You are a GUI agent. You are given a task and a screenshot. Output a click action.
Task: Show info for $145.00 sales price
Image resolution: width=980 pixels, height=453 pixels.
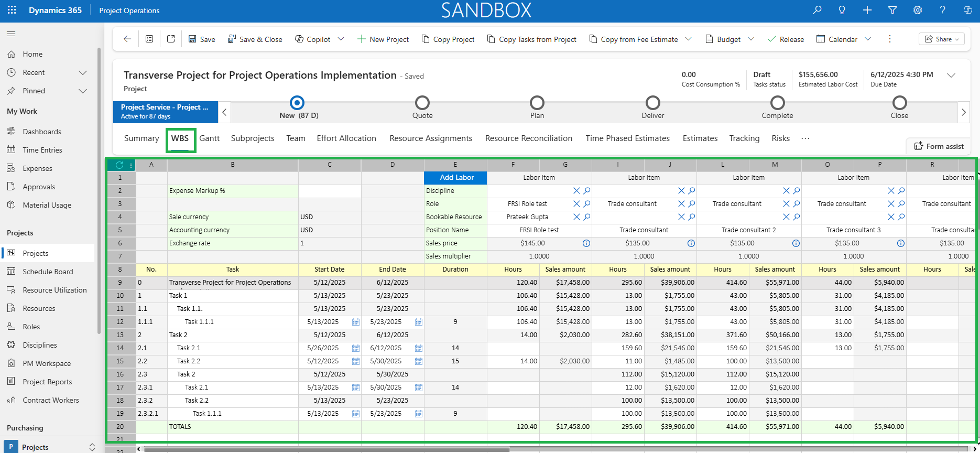(x=586, y=243)
